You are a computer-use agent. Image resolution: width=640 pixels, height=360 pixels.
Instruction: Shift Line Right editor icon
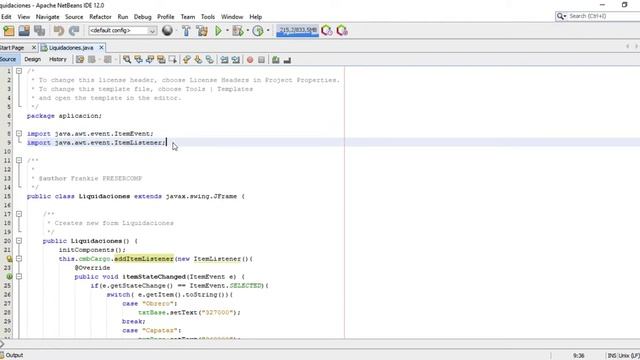pyautogui.click(x=236, y=60)
